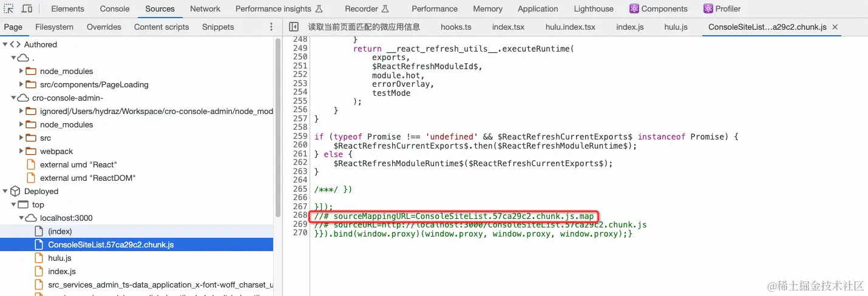The height and width of the screenshot is (296, 868).
Task: Switch to the index.js editor tab
Action: (x=630, y=27)
